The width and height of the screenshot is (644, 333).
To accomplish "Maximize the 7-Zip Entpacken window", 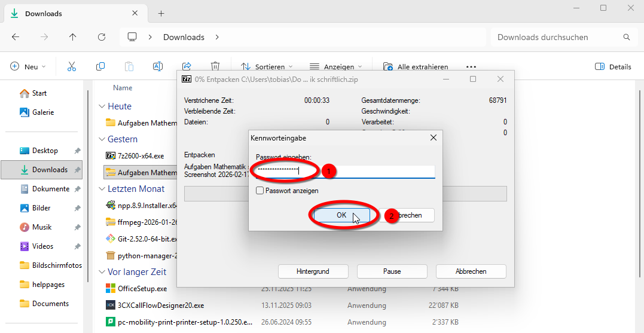I will [x=473, y=79].
